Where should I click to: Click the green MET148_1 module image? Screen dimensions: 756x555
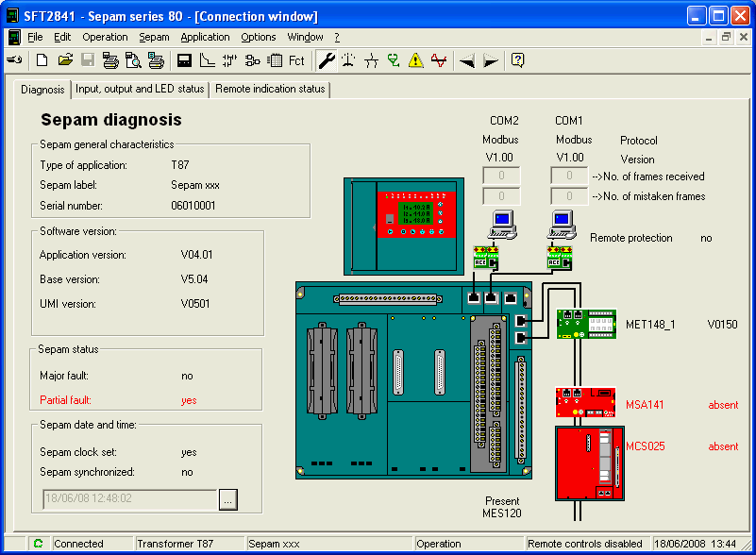click(x=586, y=324)
